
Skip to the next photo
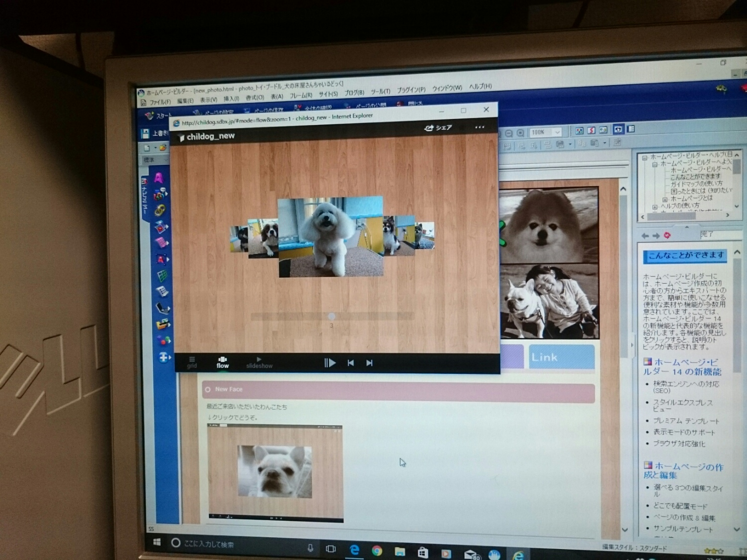tap(370, 363)
